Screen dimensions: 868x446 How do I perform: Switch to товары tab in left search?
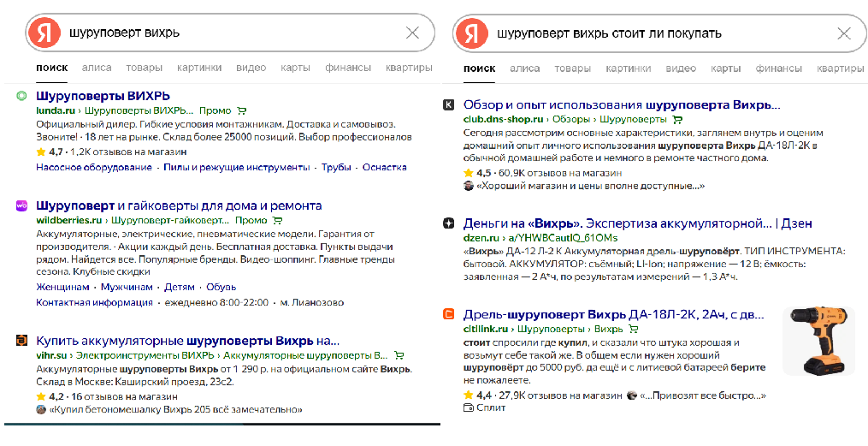144,68
